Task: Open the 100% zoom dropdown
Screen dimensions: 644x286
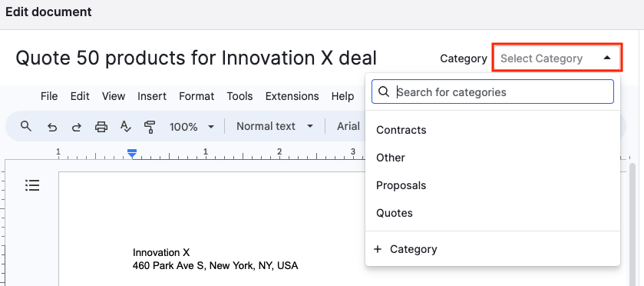Action: point(192,126)
